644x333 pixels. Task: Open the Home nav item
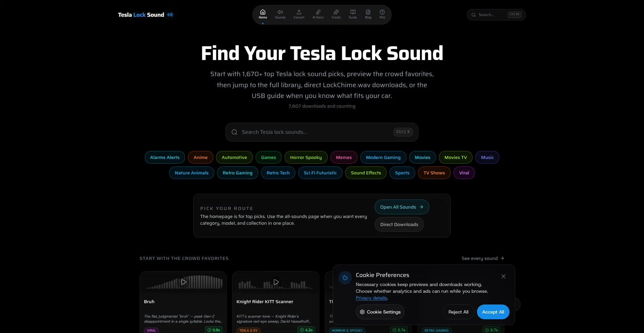coord(263,14)
